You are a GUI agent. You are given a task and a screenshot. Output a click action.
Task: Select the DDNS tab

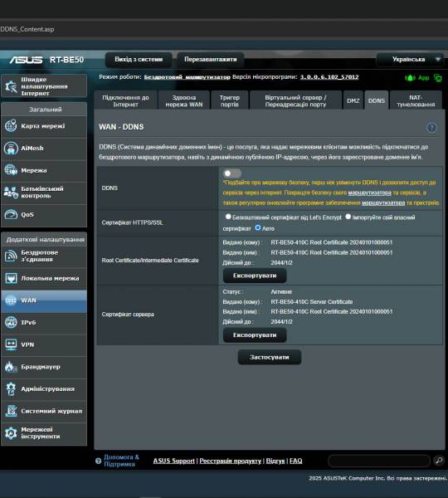pos(377,100)
